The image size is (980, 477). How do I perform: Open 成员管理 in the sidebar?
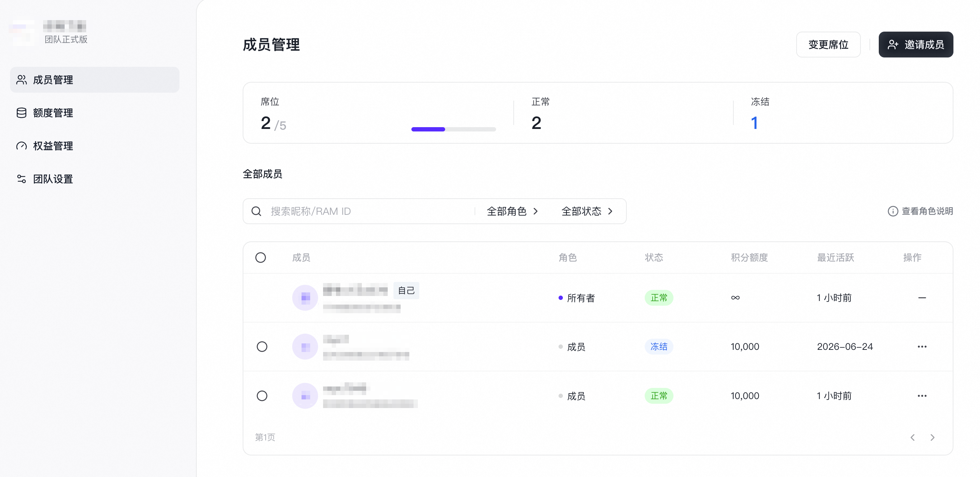tap(95, 80)
